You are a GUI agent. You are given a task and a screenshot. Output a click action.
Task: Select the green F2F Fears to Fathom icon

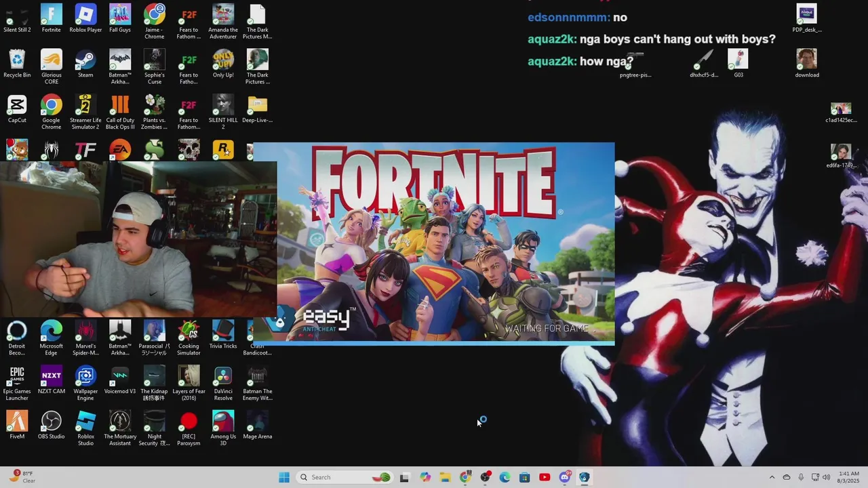click(189, 66)
